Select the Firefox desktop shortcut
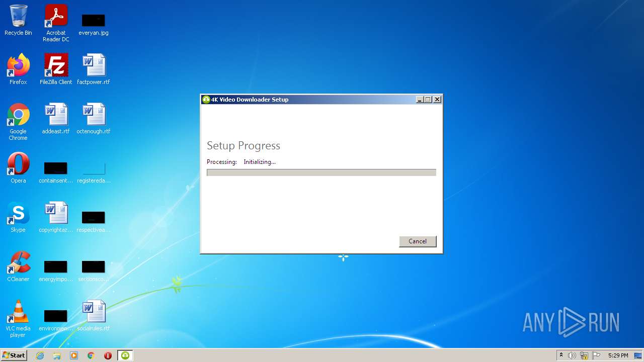This screenshot has height=362, width=644. (18, 69)
